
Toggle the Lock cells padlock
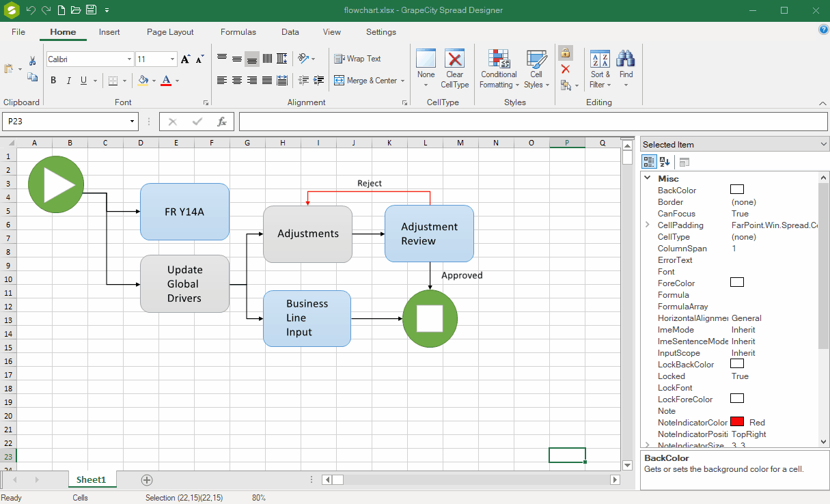tap(565, 53)
